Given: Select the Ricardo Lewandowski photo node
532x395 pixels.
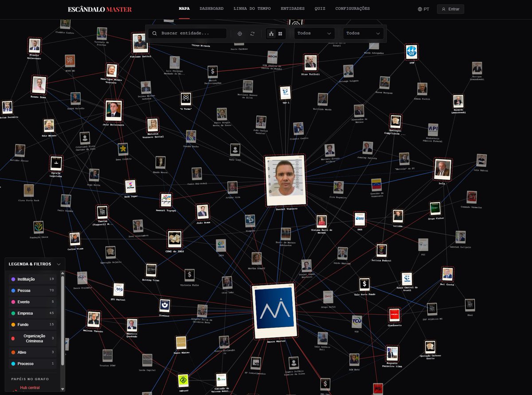Looking at the screenshot, I should tap(458, 101).
